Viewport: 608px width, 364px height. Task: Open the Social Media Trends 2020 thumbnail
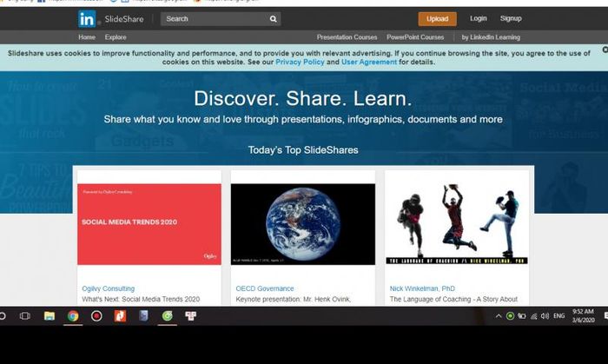pyautogui.click(x=149, y=224)
